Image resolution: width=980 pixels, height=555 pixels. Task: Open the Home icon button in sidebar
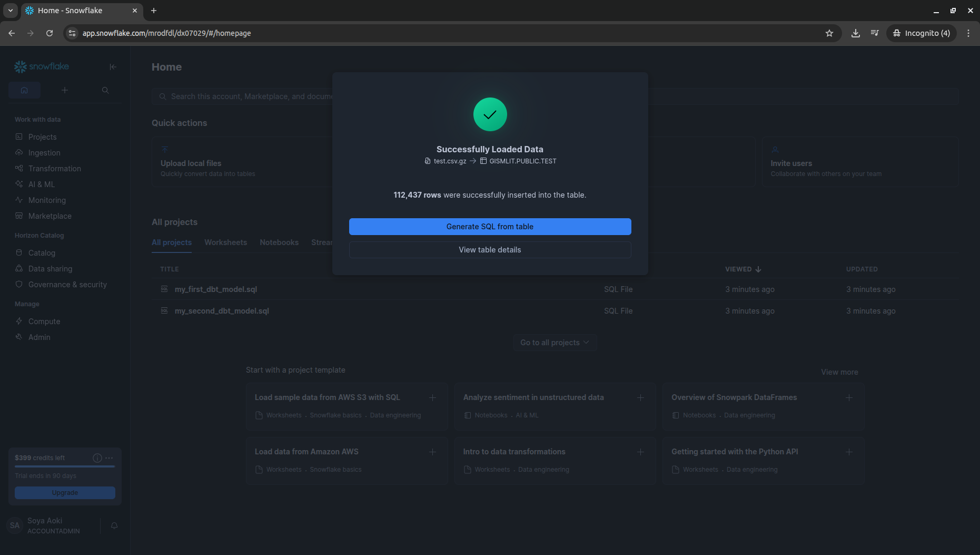[24, 90]
